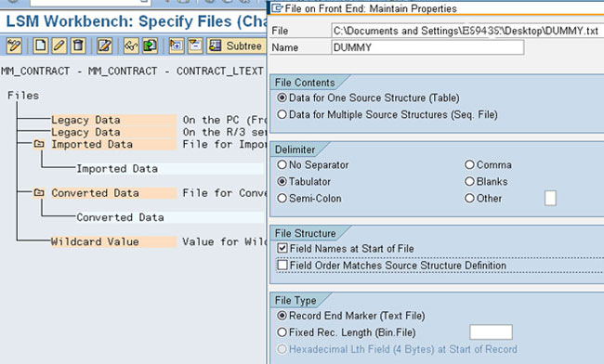This screenshot has height=364, width=604.
Task: Collapse the Converted Data folder node
Action: 39,192
